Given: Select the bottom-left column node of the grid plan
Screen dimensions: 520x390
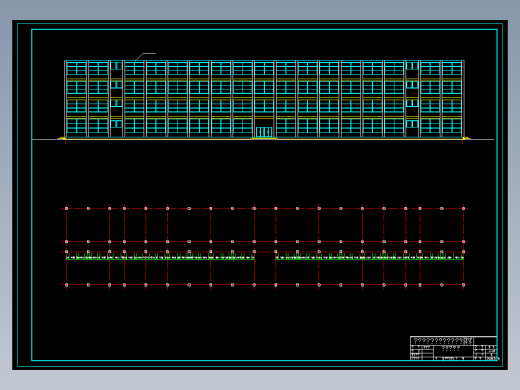Looking at the screenshot, I should pos(66,285).
